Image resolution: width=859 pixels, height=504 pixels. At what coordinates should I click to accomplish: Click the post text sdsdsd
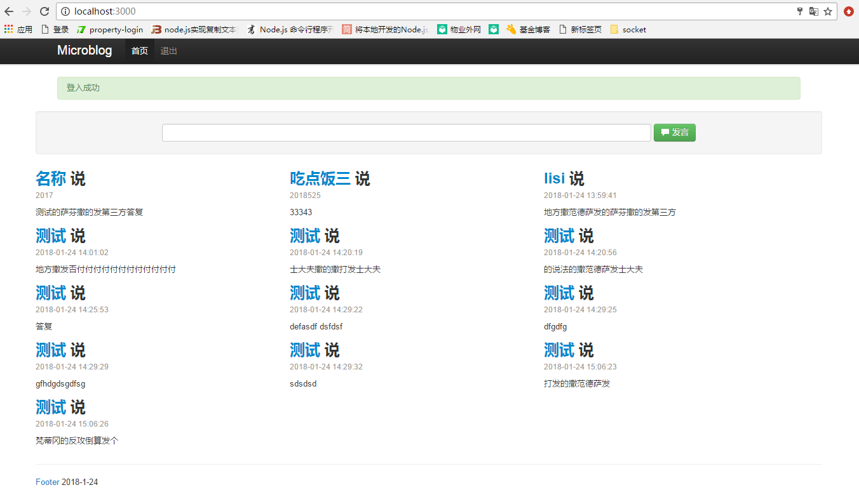[303, 383]
